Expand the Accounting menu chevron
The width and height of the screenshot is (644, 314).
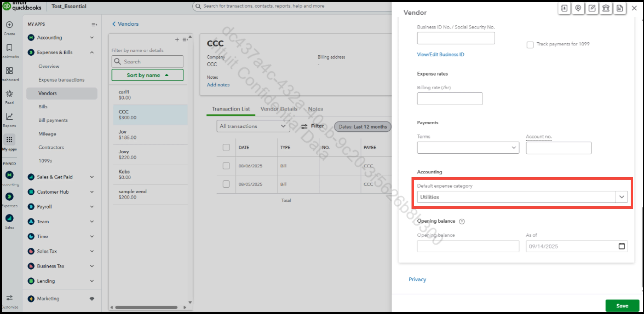click(x=92, y=37)
